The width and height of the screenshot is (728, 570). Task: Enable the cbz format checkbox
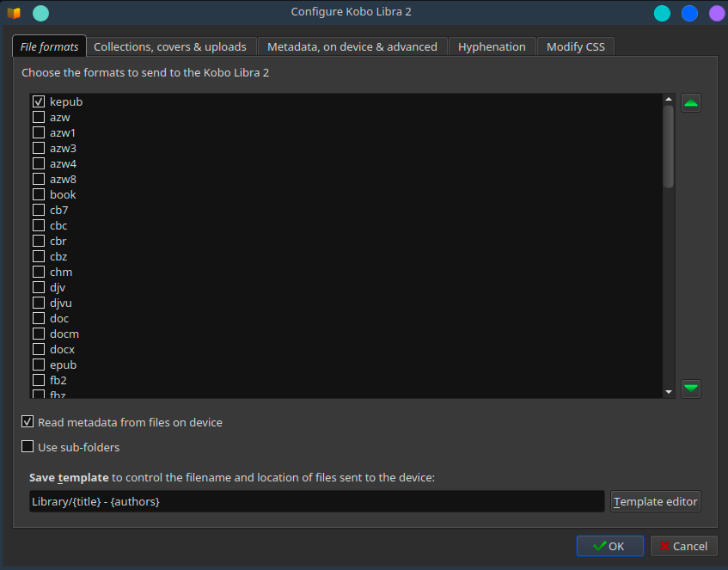coord(39,256)
